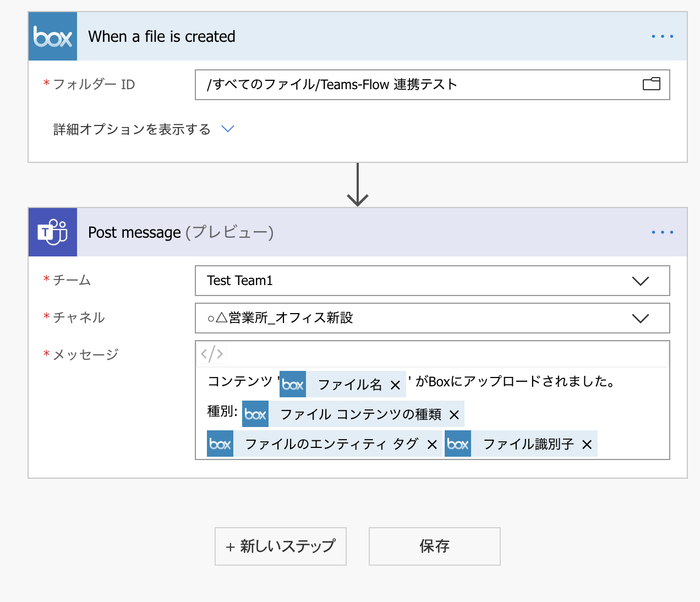Screen dimensions: 700x602
Task: Click the Box icon on the ファイル名 token
Action: click(x=292, y=384)
